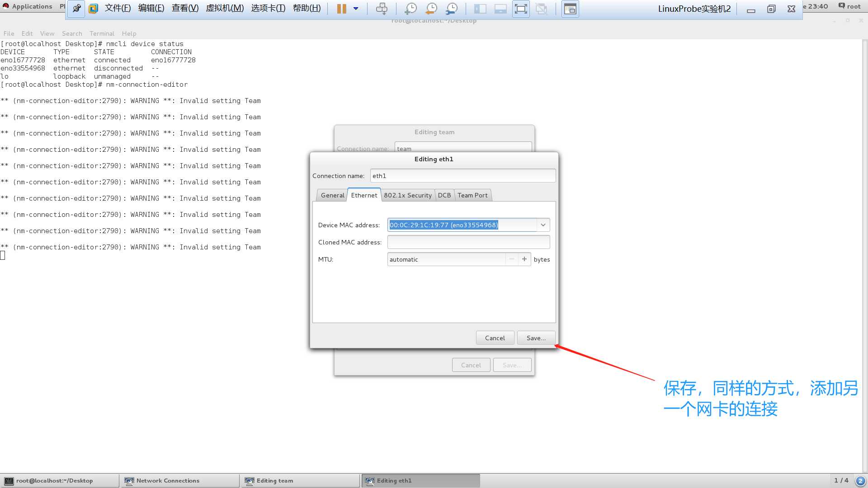Open the snapshot manager icon
Image resolution: width=868 pixels, height=488 pixels.
[451, 9]
